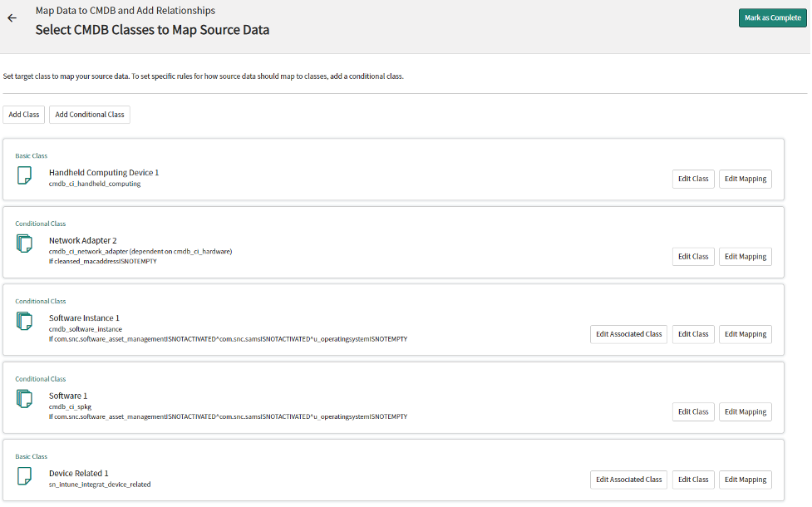
Task: Edit Mapping for Network Adapter 2
Action: [x=745, y=256]
